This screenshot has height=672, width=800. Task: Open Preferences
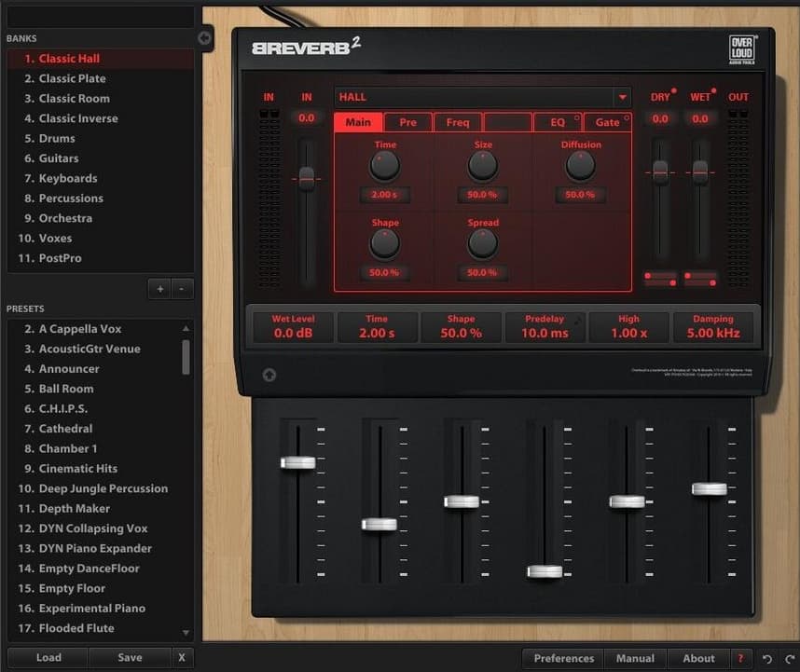pyautogui.click(x=564, y=658)
